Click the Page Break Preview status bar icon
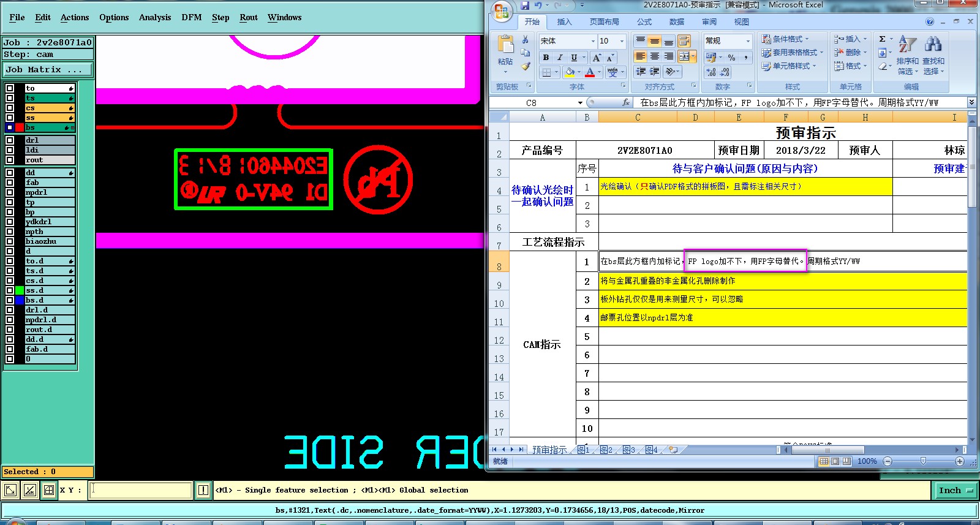This screenshot has width=980, height=525. pos(846,461)
